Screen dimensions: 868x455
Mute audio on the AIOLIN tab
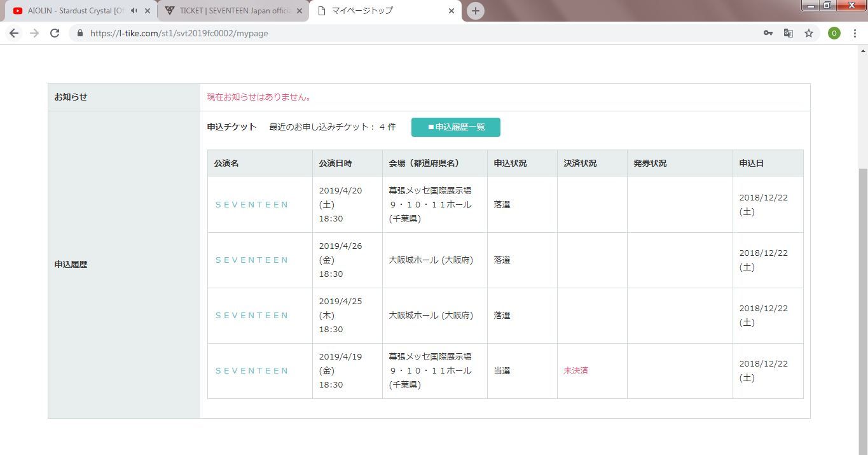point(134,11)
